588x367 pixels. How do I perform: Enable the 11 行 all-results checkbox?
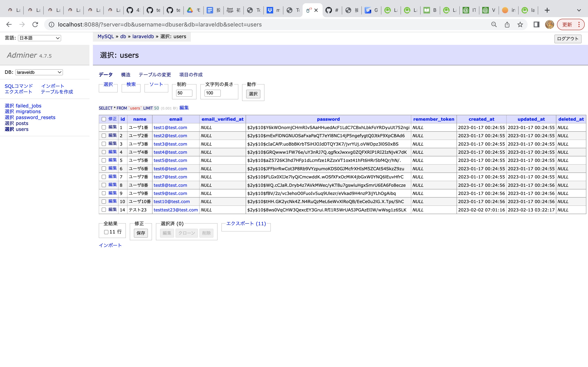click(106, 232)
